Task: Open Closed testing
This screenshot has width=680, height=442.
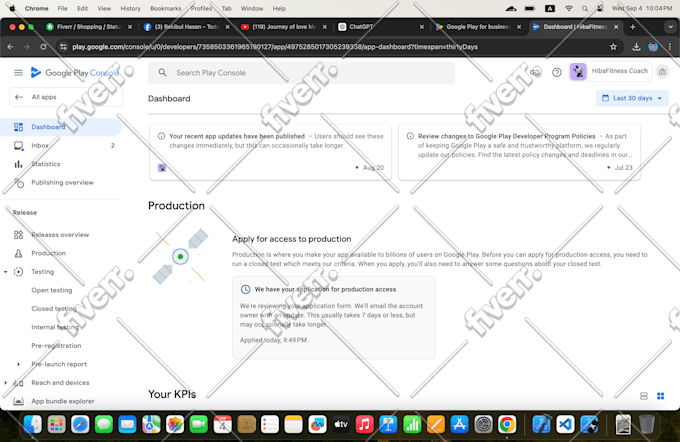Action: 54,309
